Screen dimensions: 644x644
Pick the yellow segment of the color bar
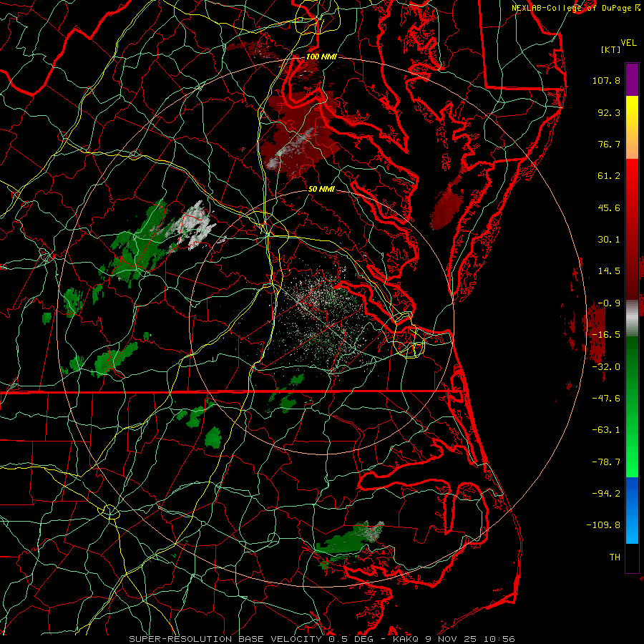[632, 112]
